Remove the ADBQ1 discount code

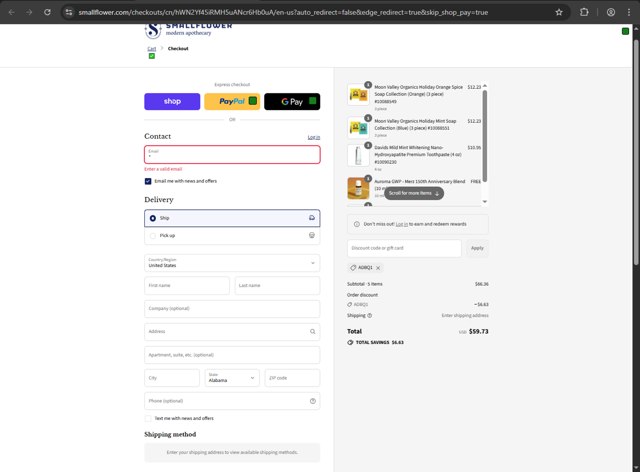378,268
